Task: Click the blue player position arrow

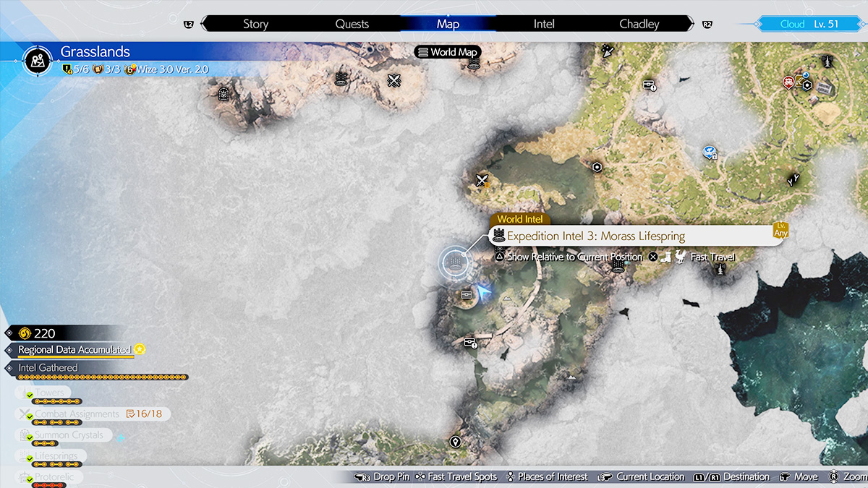Action: [x=484, y=292]
